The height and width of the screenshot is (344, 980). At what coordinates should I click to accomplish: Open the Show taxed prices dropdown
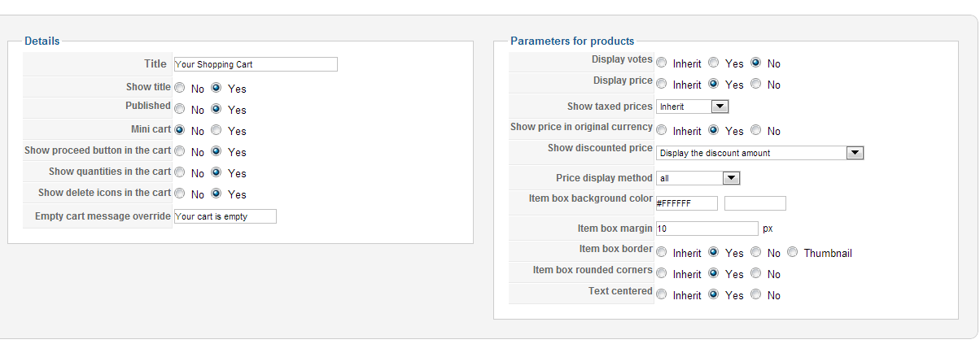click(x=692, y=107)
